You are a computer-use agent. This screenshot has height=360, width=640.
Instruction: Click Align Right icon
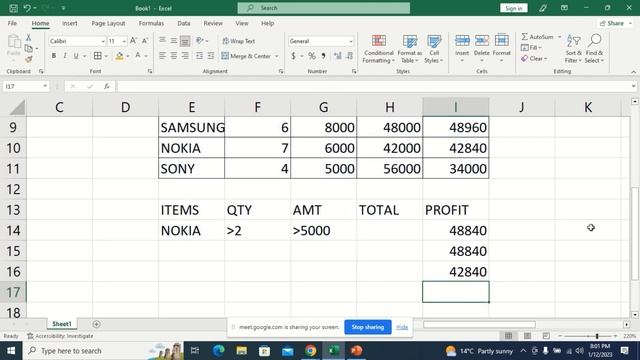click(185, 56)
